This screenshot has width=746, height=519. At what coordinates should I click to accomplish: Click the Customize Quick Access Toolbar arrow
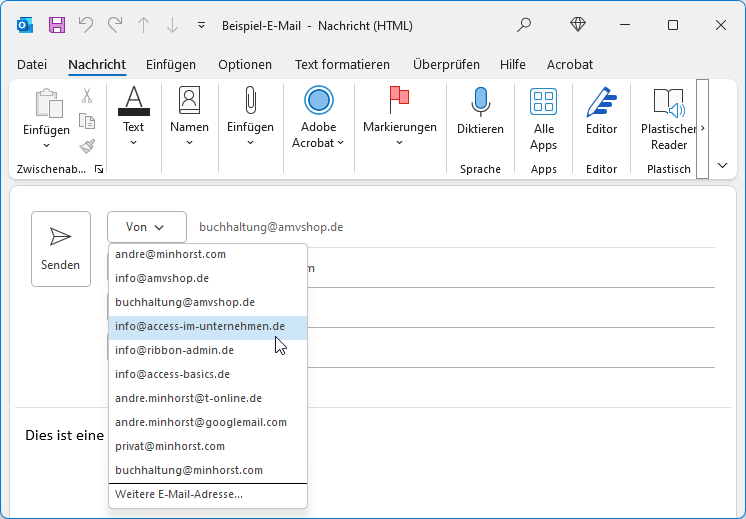tap(202, 25)
